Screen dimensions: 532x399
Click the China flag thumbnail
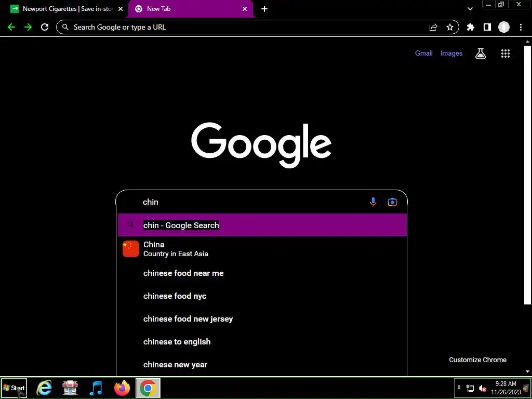click(131, 249)
